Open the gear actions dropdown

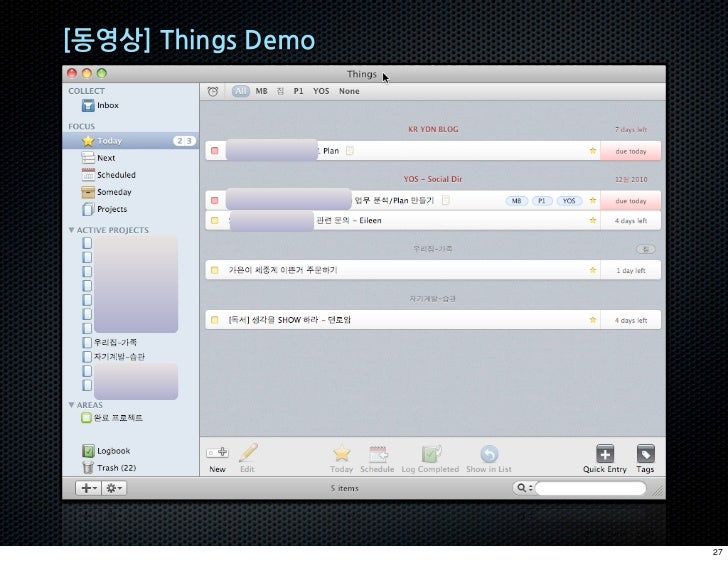114,488
